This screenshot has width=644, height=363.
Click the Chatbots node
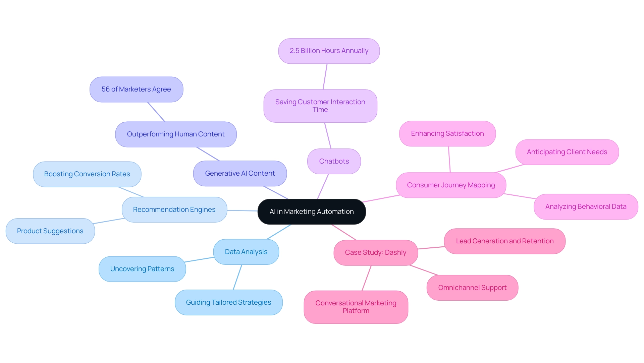[x=334, y=161]
